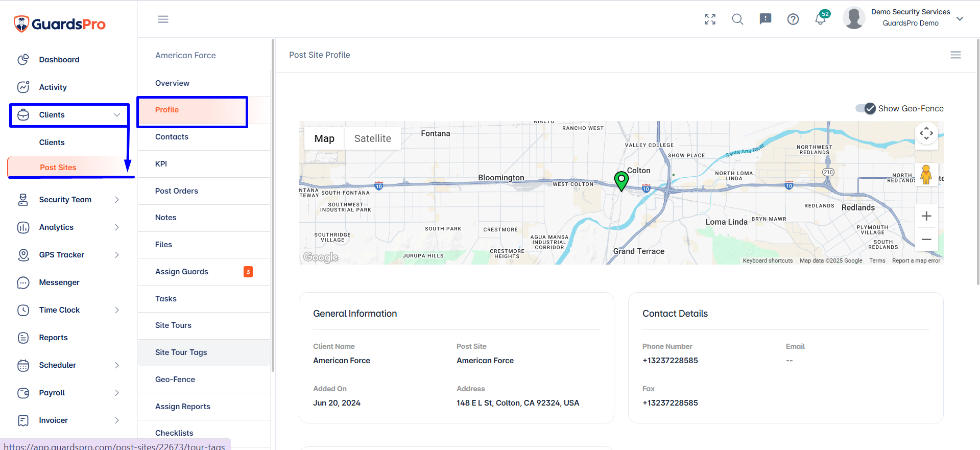The image size is (980, 450).
Task: Click the Activity chart icon
Action: coord(23,87)
